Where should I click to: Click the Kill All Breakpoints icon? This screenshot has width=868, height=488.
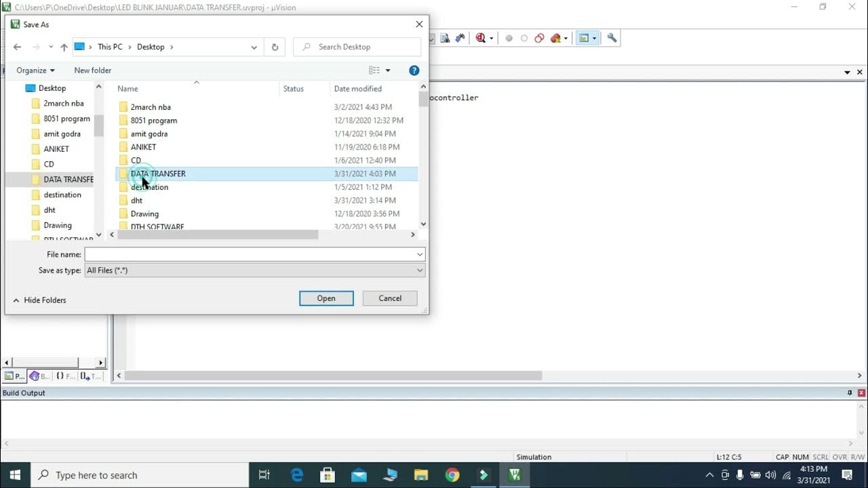[x=555, y=39]
